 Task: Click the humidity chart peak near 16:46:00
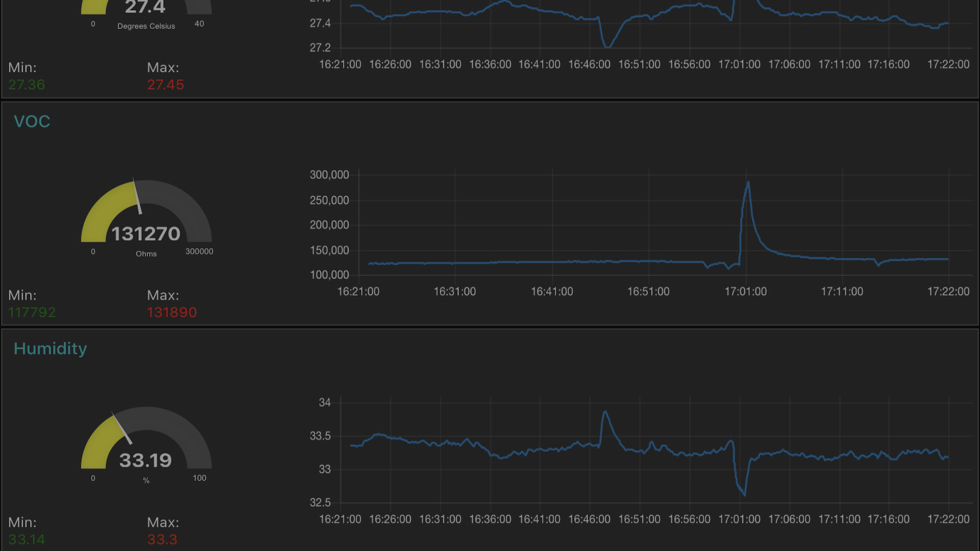point(605,412)
